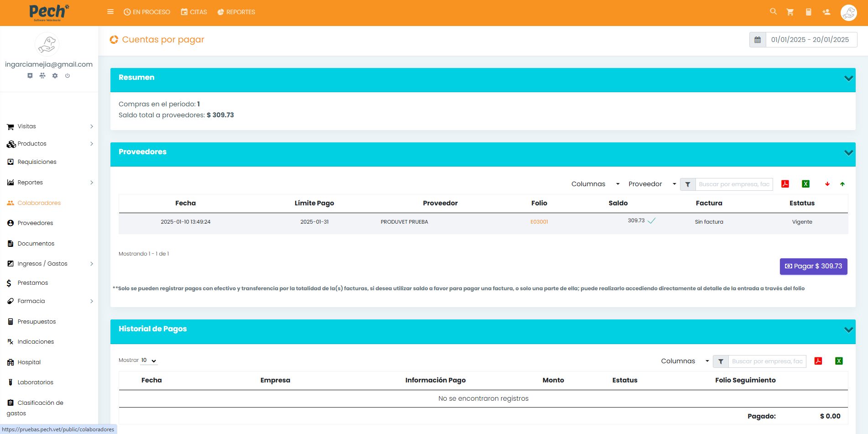The height and width of the screenshot is (434, 868).
Task: Collapse the Resumen panel
Action: pos(848,78)
